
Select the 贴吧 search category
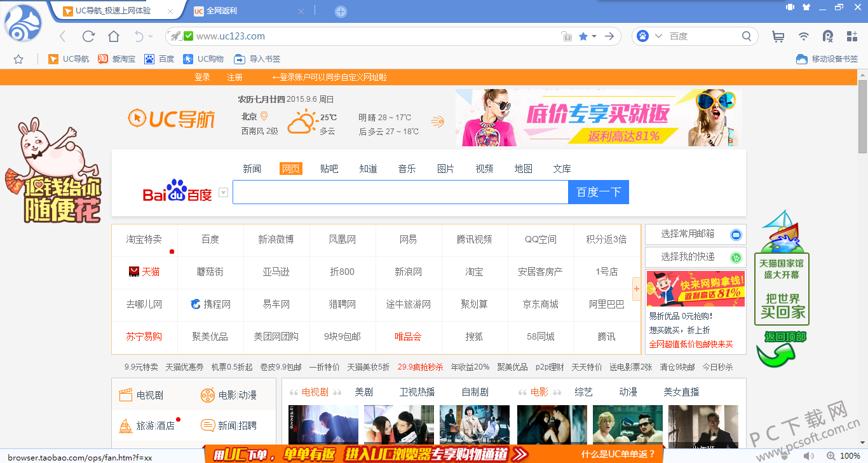coord(329,169)
